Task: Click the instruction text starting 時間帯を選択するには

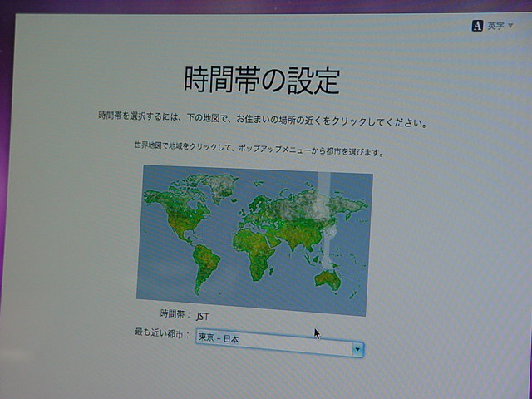Action: [x=263, y=119]
